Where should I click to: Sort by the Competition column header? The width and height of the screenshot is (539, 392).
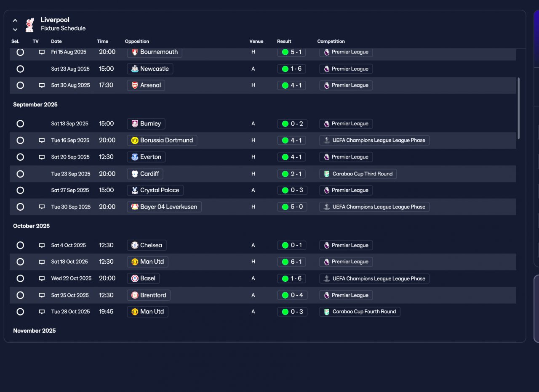pyautogui.click(x=331, y=42)
